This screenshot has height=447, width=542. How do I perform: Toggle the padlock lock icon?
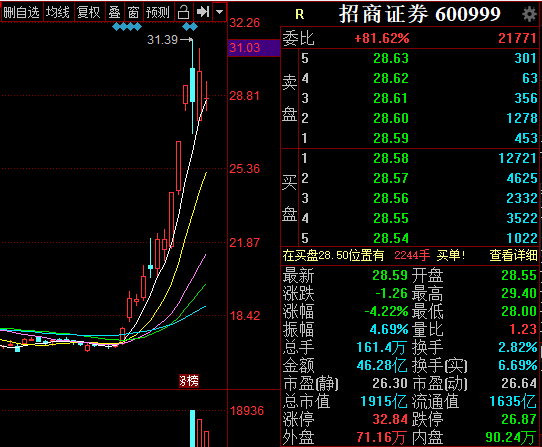(184, 12)
